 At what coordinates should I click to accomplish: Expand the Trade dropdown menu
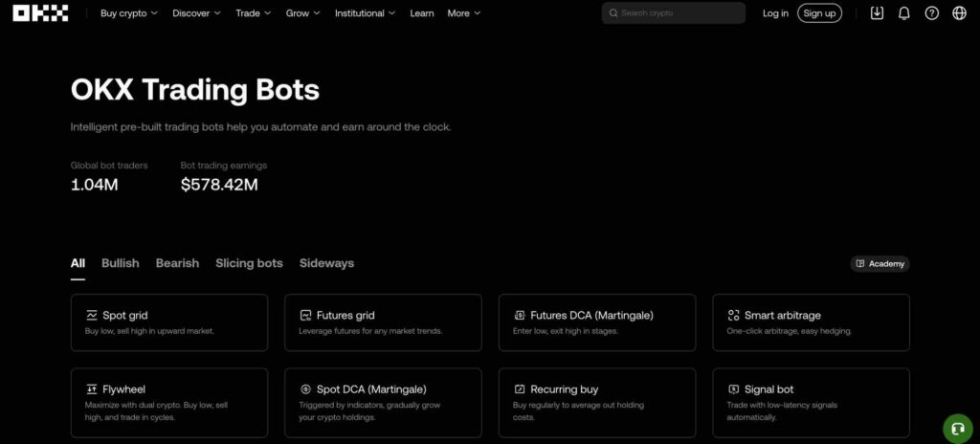coord(253,13)
